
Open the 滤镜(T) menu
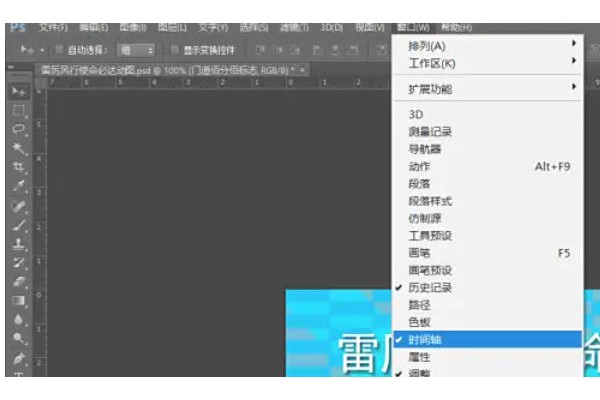[294, 28]
